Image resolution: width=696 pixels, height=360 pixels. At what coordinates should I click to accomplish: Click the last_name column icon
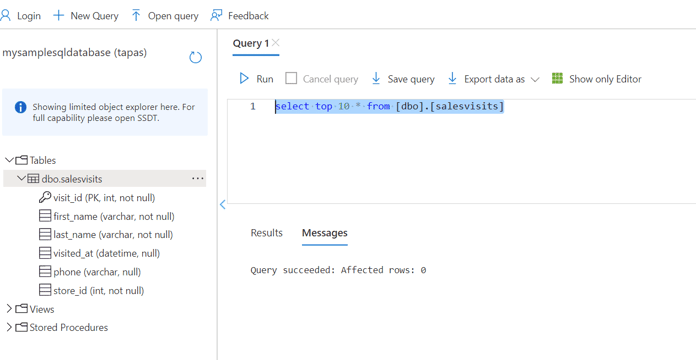(45, 234)
